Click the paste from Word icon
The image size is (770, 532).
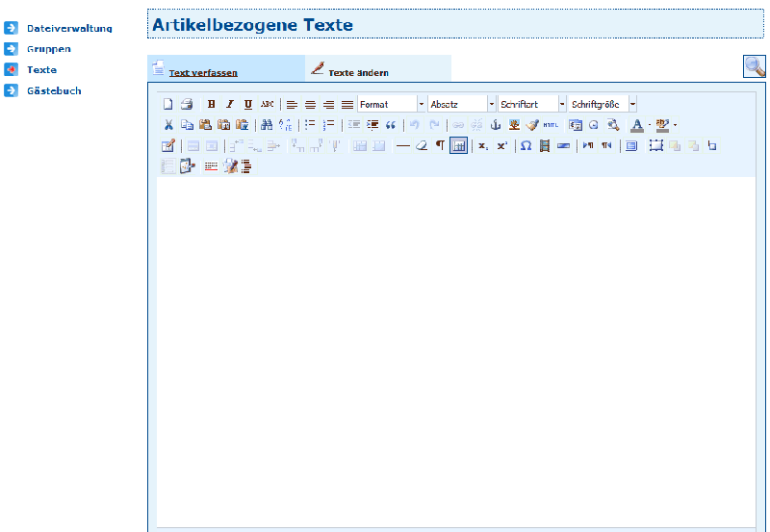243,125
